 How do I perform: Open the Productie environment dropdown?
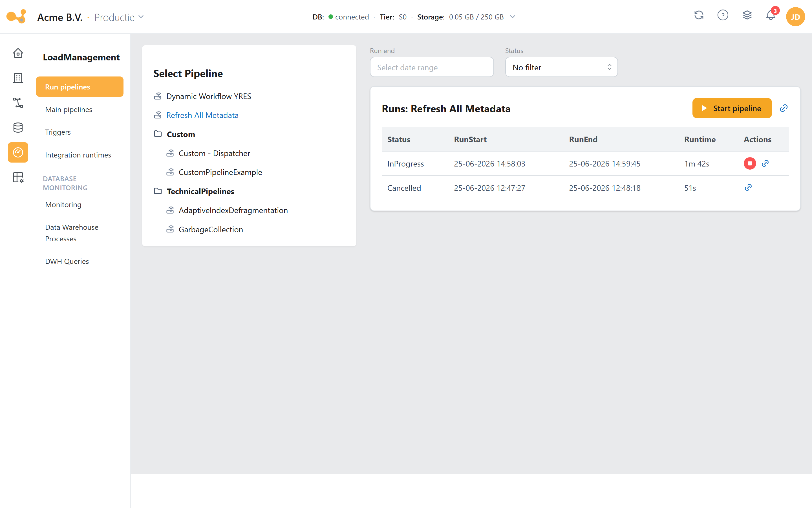[x=119, y=17]
